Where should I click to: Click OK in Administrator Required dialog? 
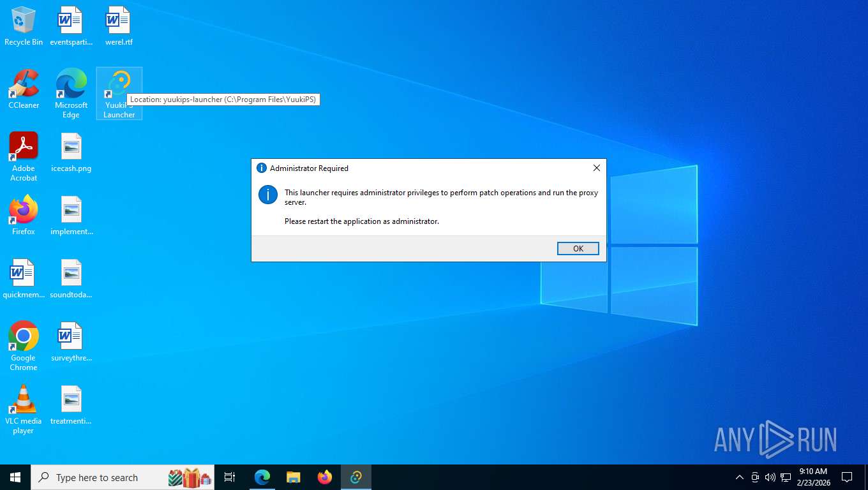[x=578, y=248]
